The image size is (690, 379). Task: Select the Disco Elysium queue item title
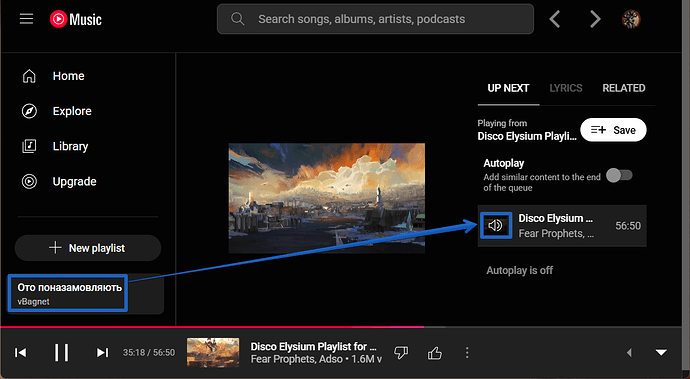point(556,218)
